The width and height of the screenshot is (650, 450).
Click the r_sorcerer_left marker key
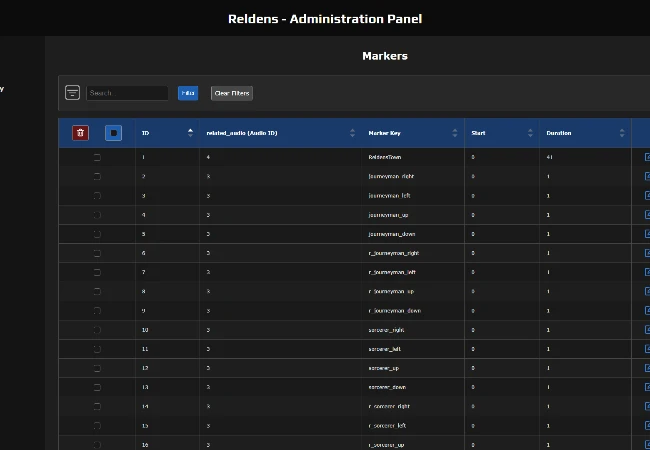point(387,426)
